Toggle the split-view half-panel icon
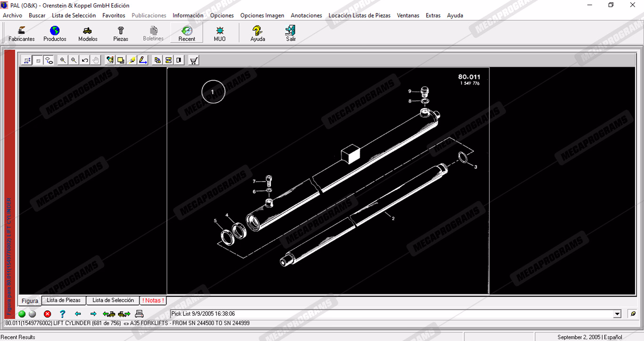This screenshot has width=644, height=341. click(179, 60)
